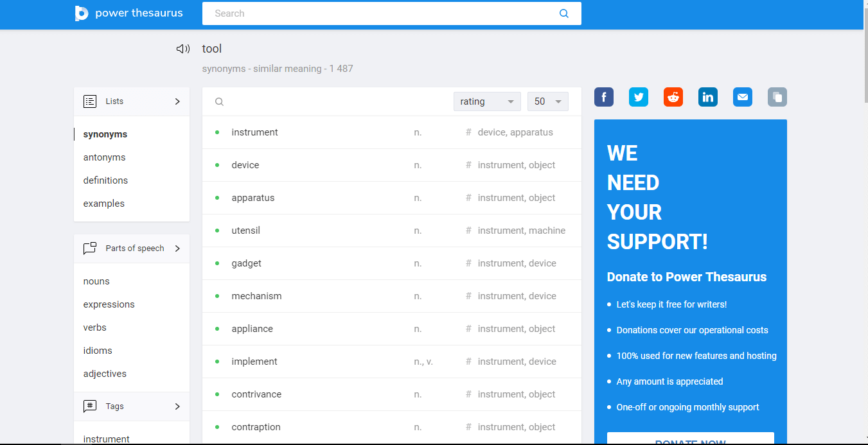868x445 pixels.
Task: Share on Facebook icon
Action: point(604,97)
